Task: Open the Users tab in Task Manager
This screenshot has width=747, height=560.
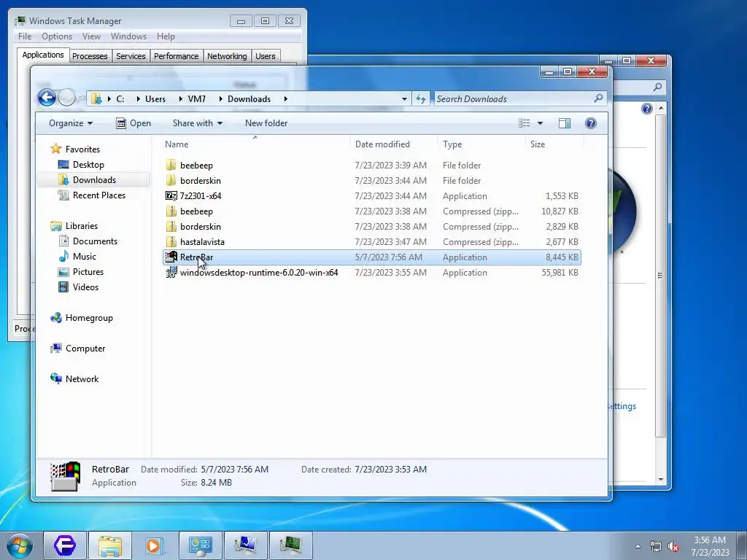Action: [266, 56]
